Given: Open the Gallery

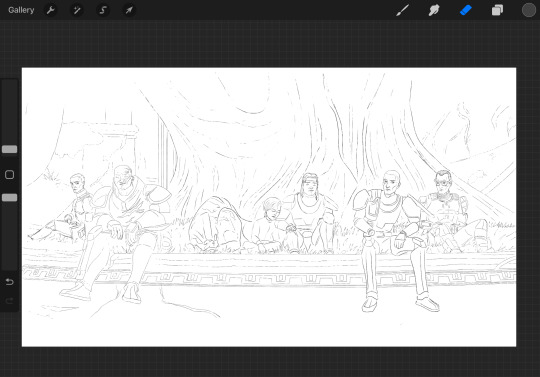Looking at the screenshot, I should coord(21,10).
